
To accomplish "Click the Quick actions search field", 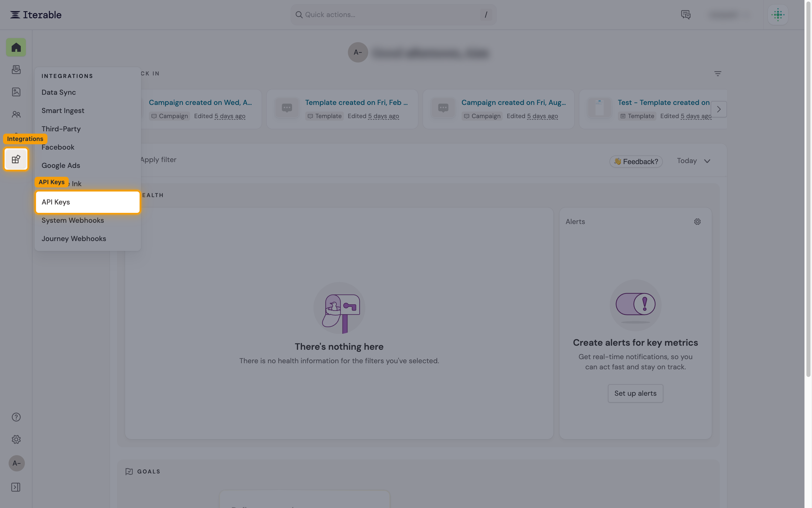I will click(x=393, y=15).
